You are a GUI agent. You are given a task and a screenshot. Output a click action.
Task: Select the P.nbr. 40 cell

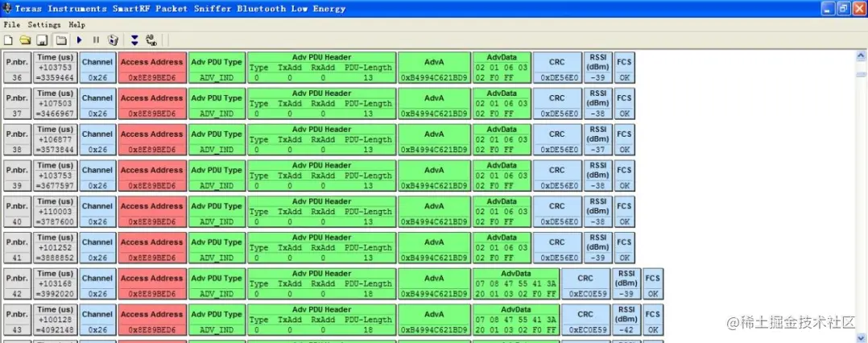[x=17, y=211]
